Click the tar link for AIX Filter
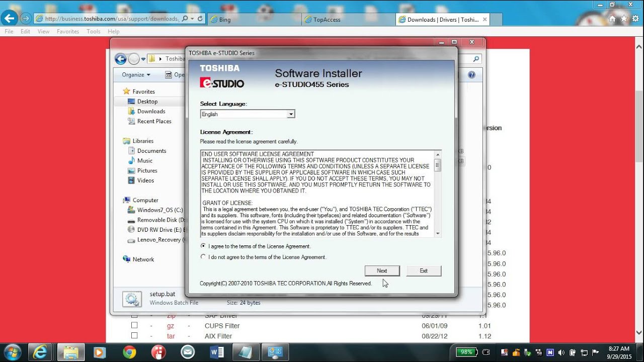The width and height of the screenshot is (644, 362). click(x=171, y=336)
